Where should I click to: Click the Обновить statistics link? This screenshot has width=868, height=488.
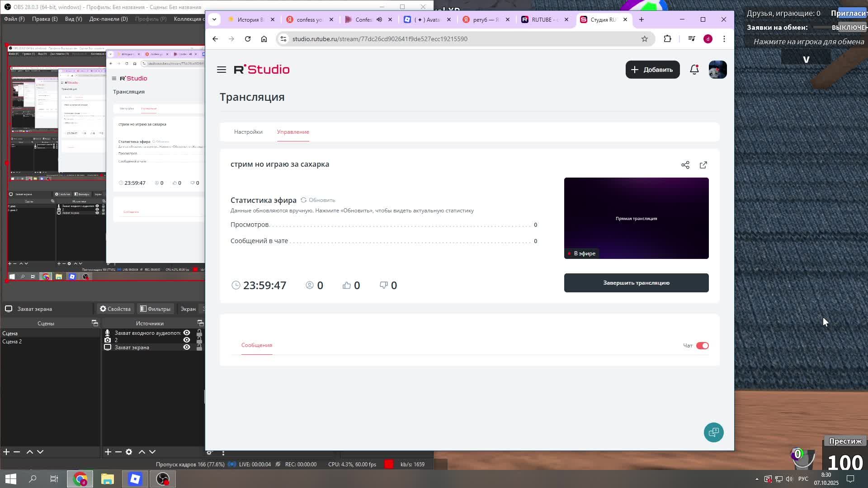(318, 200)
